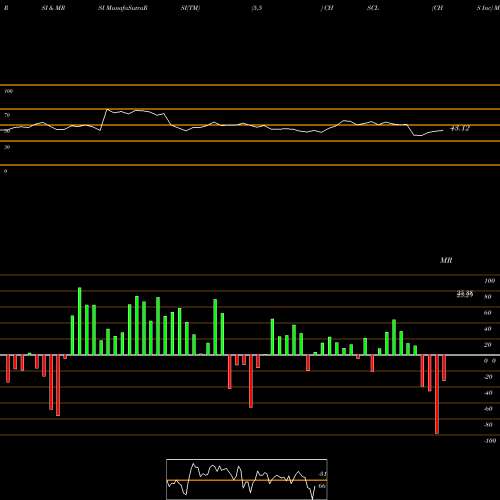
Task: Click the MR indicator title label
Action: [x=446, y=260]
